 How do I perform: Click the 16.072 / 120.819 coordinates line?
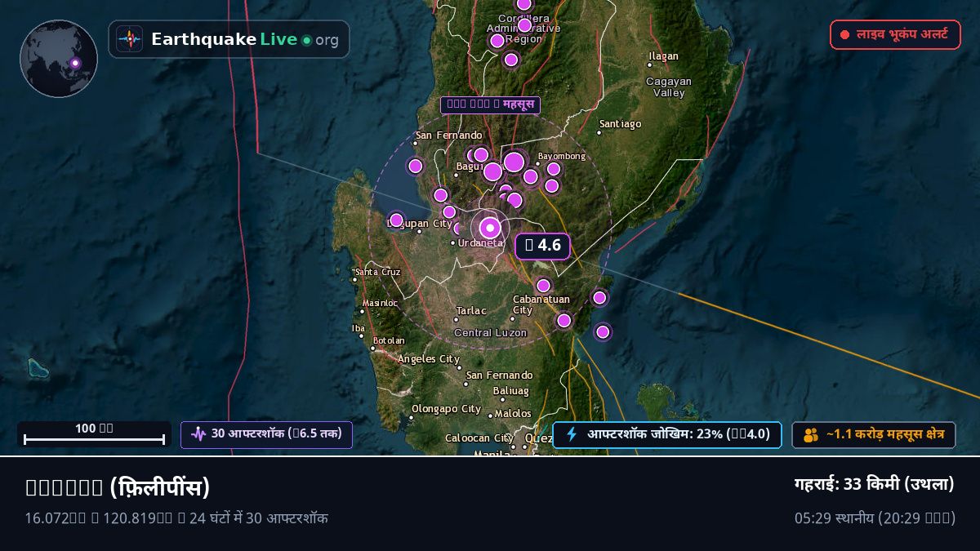click(176, 518)
